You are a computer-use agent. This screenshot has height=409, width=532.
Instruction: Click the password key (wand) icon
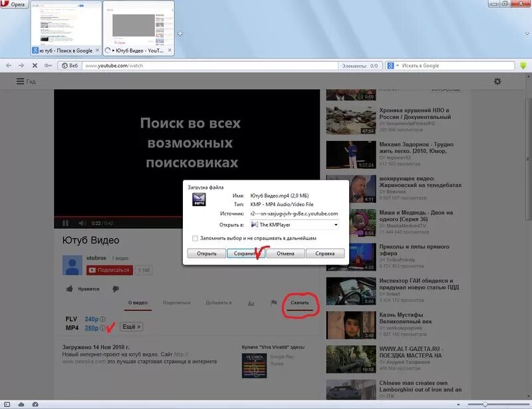48,66
